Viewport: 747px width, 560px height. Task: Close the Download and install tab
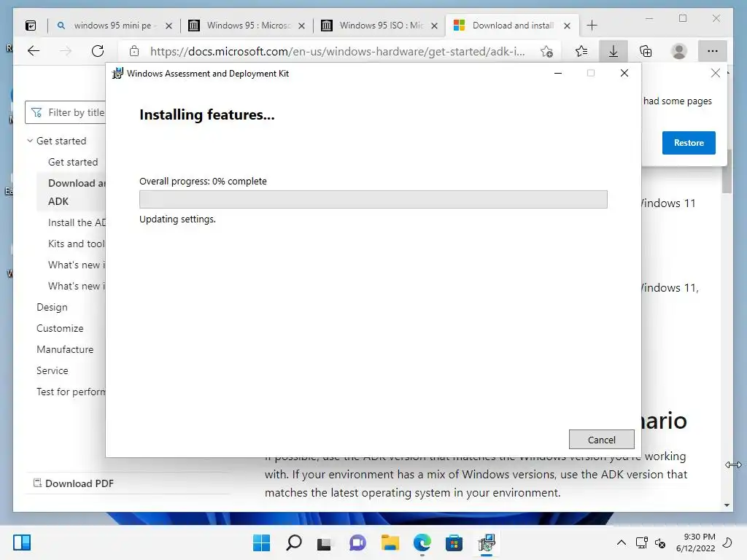point(567,26)
